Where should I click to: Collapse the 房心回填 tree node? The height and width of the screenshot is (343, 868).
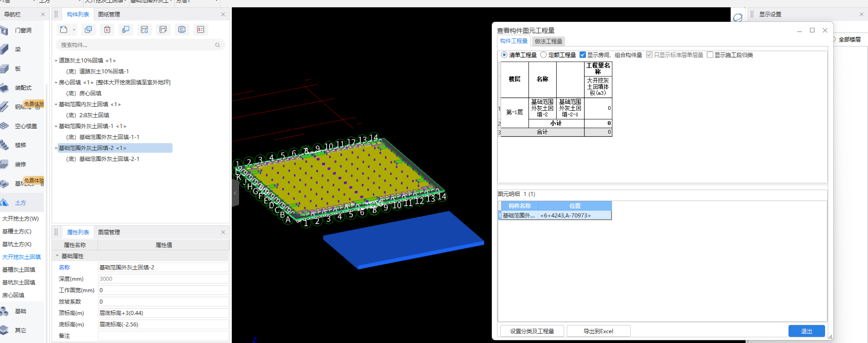56,83
